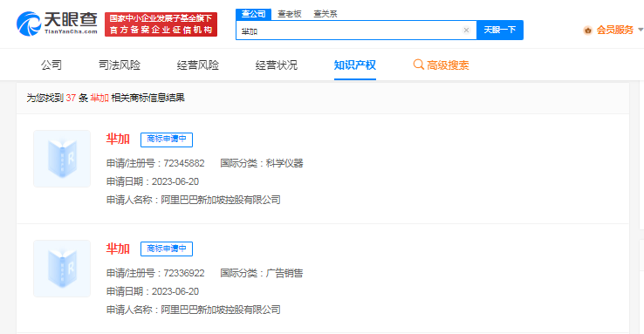
Task: Open trademark thumbnail for registration 72345882
Action: coord(62,159)
